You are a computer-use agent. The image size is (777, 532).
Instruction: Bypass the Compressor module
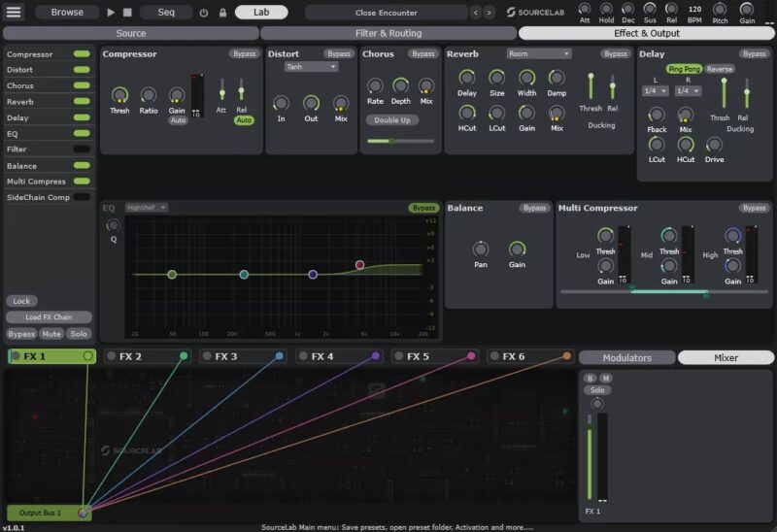[x=245, y=54]
